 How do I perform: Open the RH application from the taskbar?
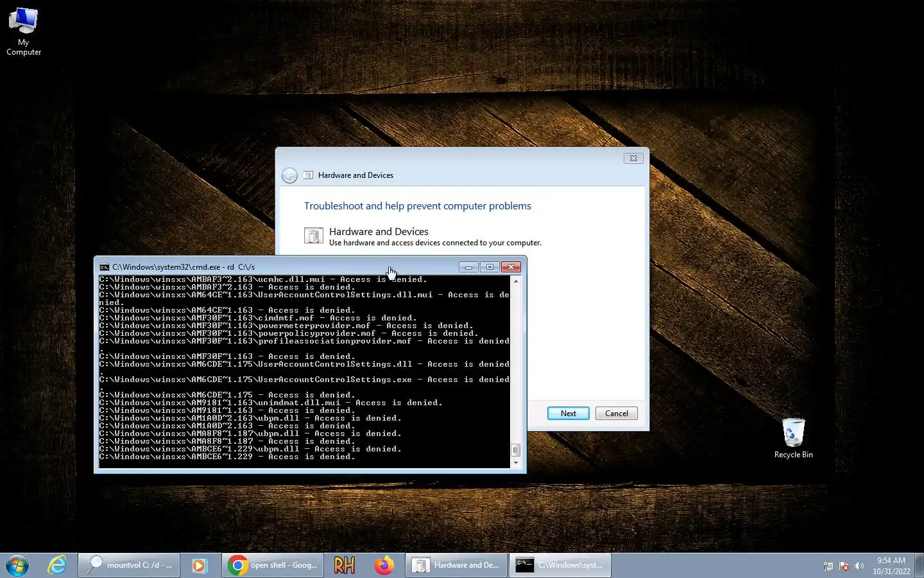(x=345, y=565)
